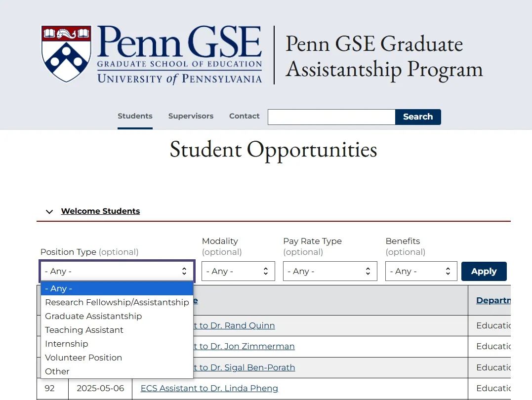
Task: Choose Other position type
Action: coord(57,371)
